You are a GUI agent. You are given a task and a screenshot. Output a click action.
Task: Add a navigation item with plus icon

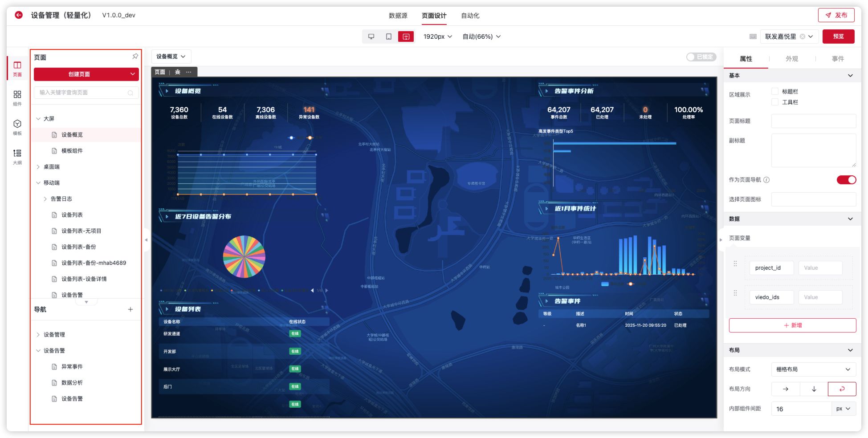pos(130,309)
